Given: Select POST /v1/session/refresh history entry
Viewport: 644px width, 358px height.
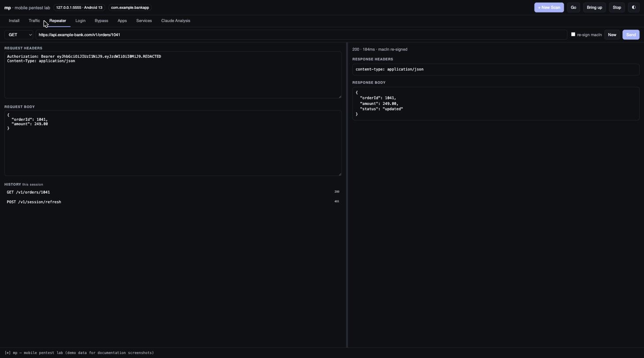Looking at the screenshot, I should (173, 202).
